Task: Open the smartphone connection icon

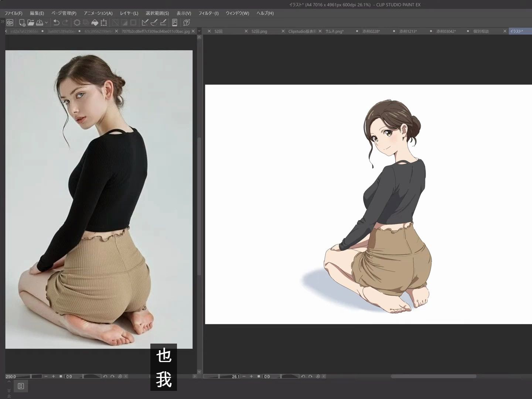Action: click(175, 23)
